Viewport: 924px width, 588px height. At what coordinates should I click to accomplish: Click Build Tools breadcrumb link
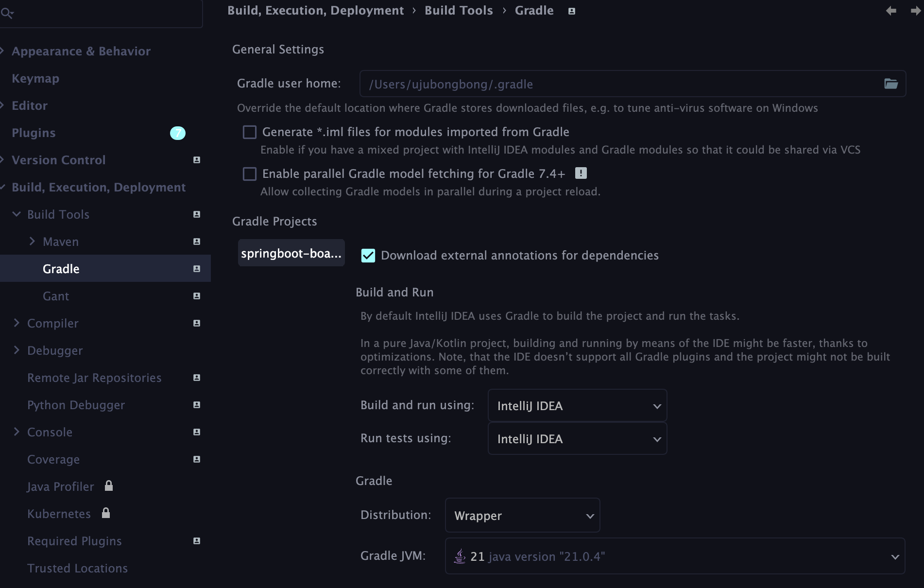(459, 11)
